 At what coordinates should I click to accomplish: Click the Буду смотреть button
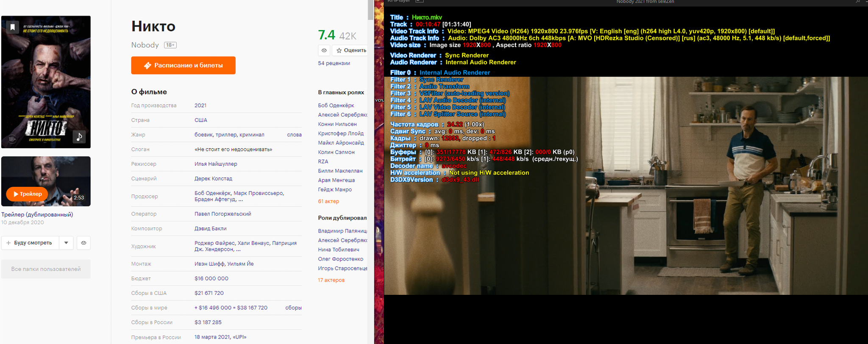coord(30,243)
